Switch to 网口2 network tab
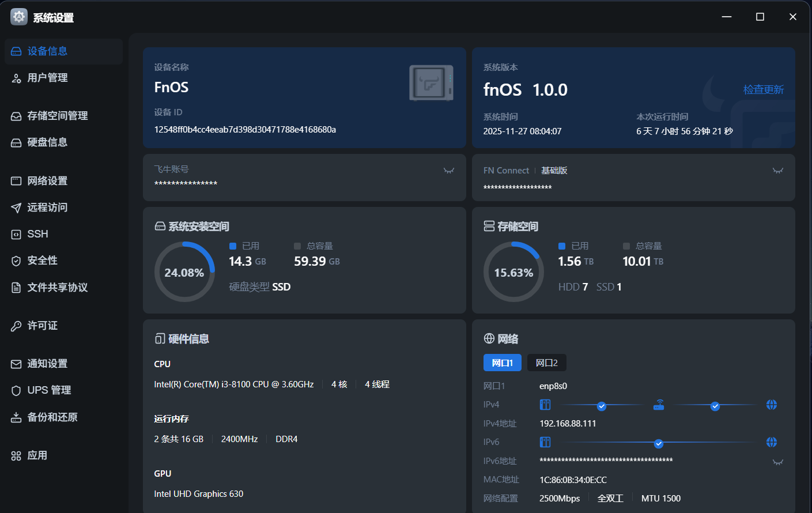 click(546, 363)
